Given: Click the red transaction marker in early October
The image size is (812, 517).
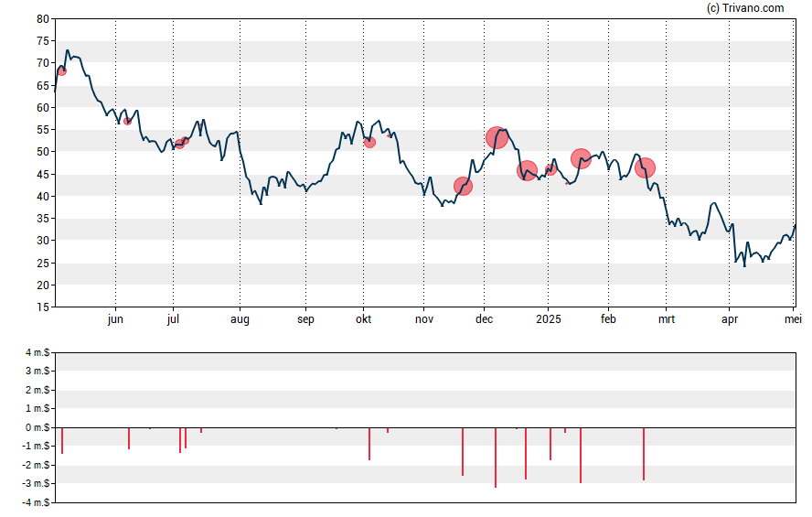Looking at the screenshot, I should (369, 142).
